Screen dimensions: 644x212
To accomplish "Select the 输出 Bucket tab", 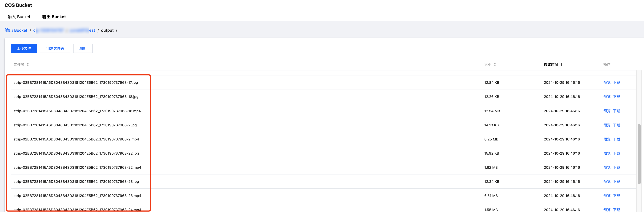I will coord(54,17).
